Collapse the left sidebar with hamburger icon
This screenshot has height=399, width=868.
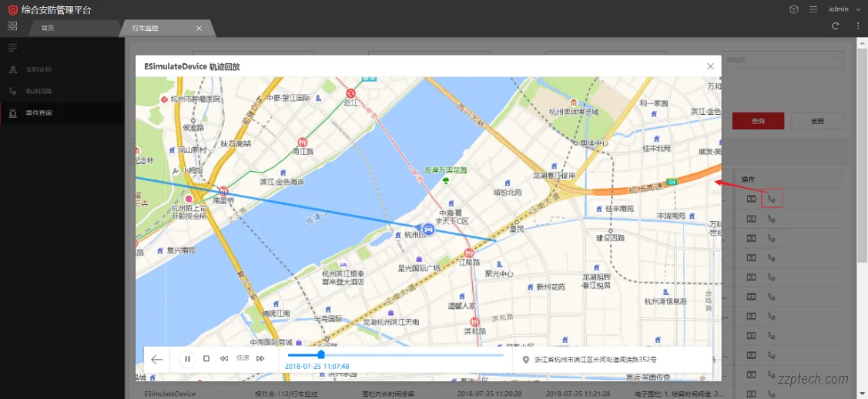tap(12, 48)
